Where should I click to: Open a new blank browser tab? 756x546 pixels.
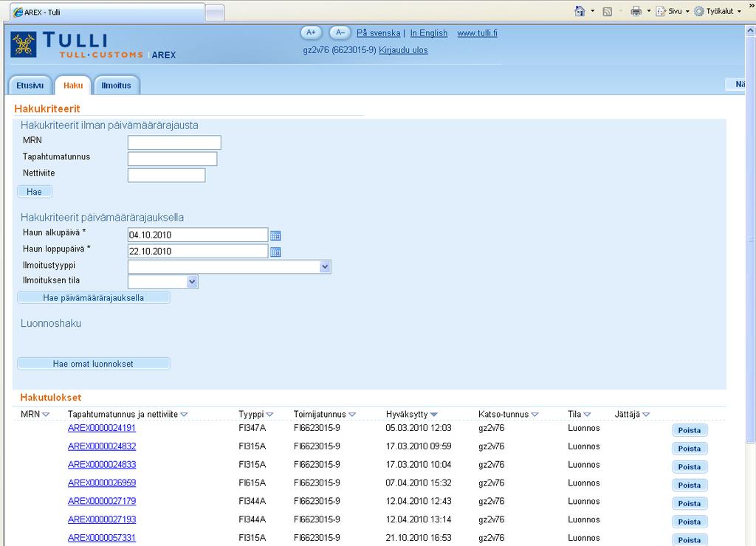pos(215,13)
